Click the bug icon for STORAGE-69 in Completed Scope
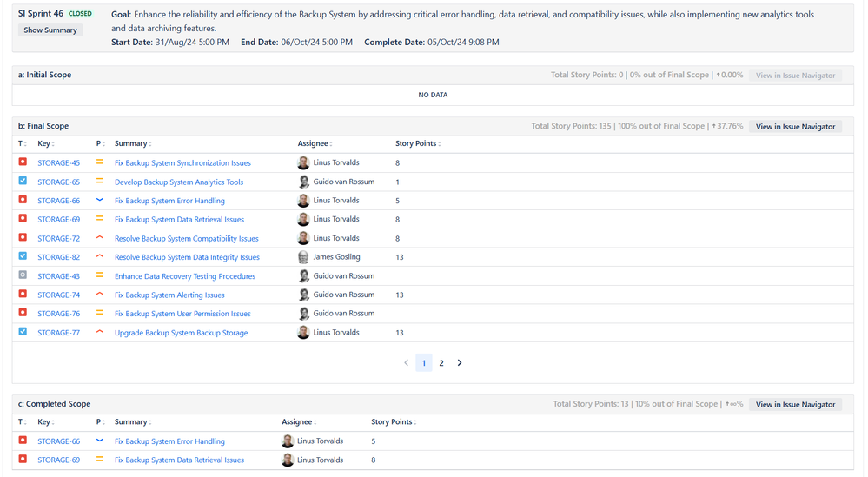The image size is (868, 477). click(23, 460)
